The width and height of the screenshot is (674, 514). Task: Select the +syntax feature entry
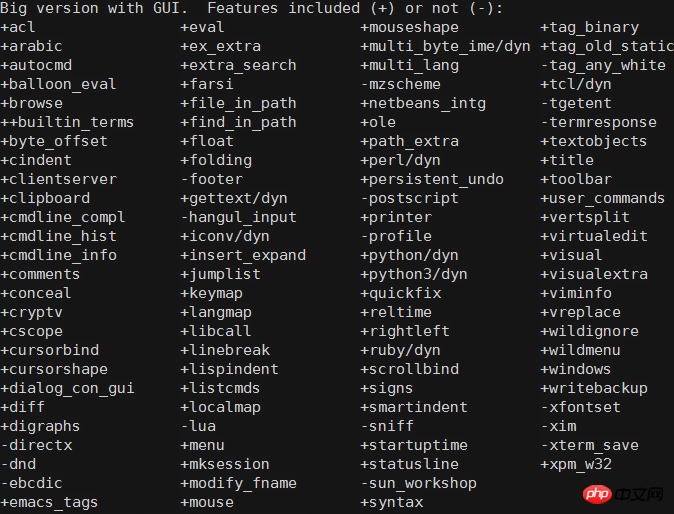392,502
